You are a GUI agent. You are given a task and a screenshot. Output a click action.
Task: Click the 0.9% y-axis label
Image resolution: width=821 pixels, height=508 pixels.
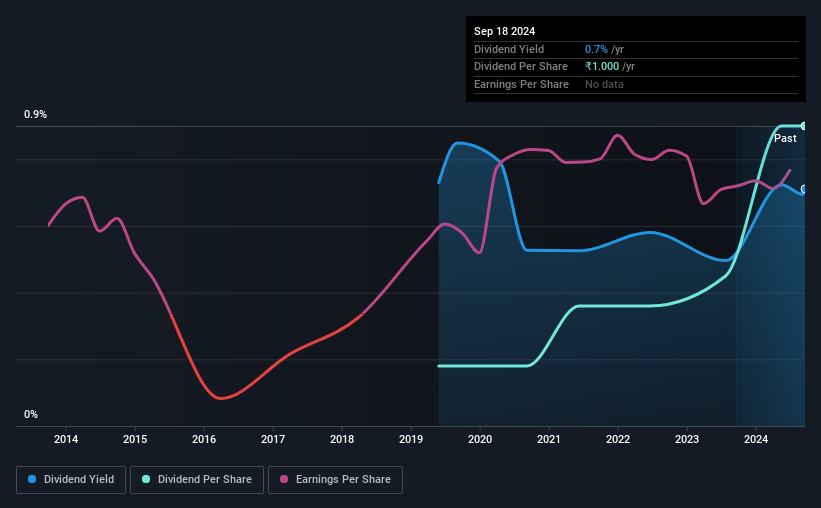[35, 114]
